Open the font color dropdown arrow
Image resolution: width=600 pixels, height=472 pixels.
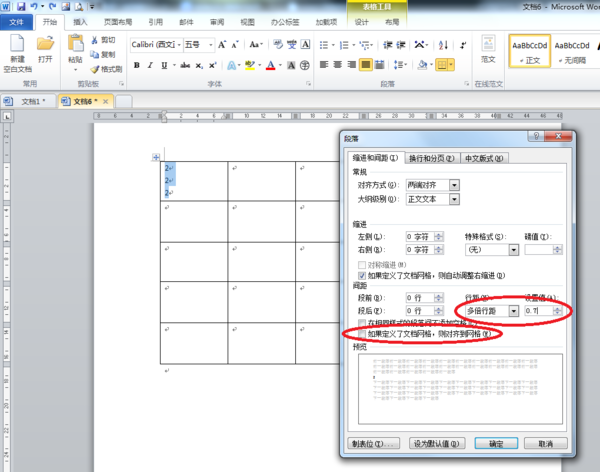click(x=280, y=65)
